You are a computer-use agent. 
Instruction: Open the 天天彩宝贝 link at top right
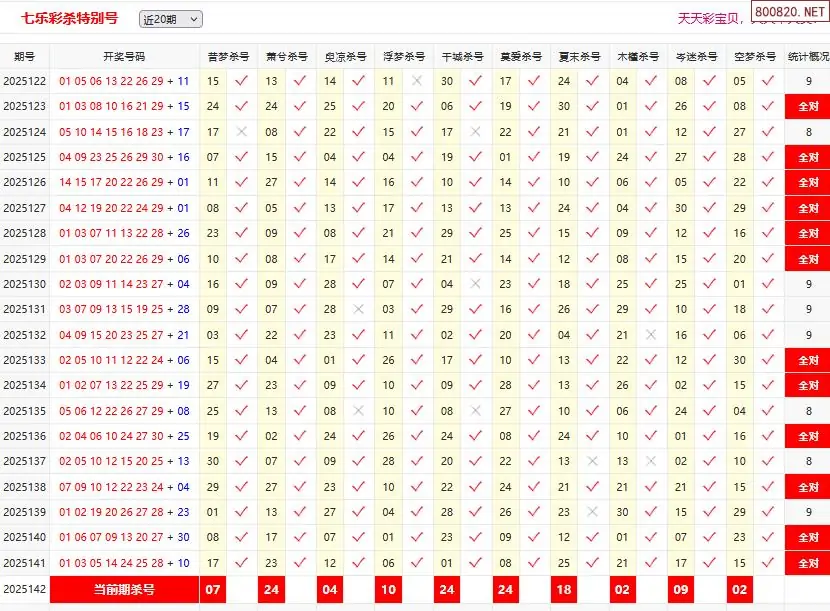click(x=714, y=18)
